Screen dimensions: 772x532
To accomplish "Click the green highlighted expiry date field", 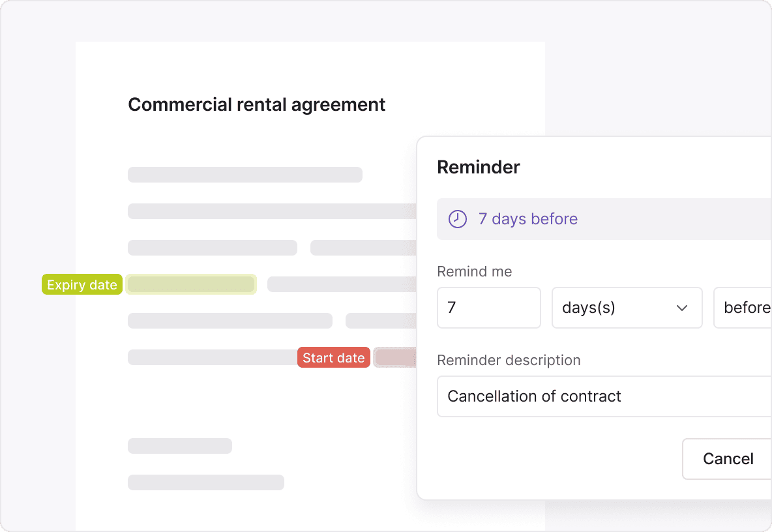I will pyautogui.click(x=190, y=284).
